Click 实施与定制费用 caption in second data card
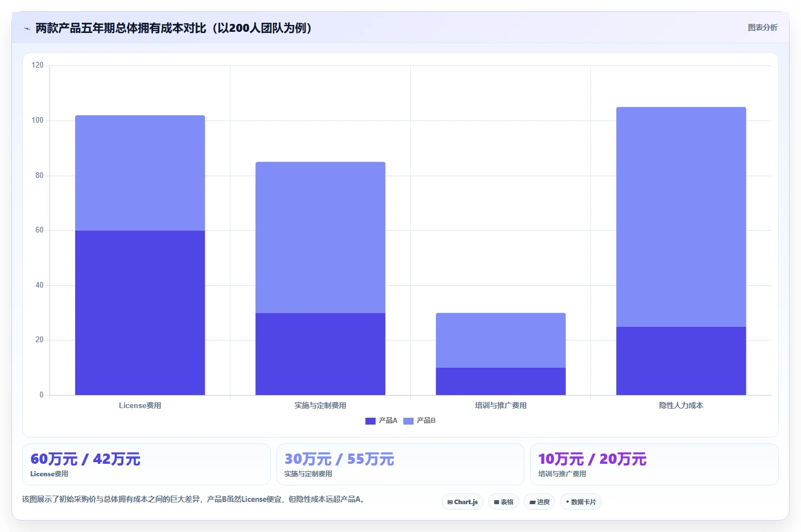 click(308, 474)
